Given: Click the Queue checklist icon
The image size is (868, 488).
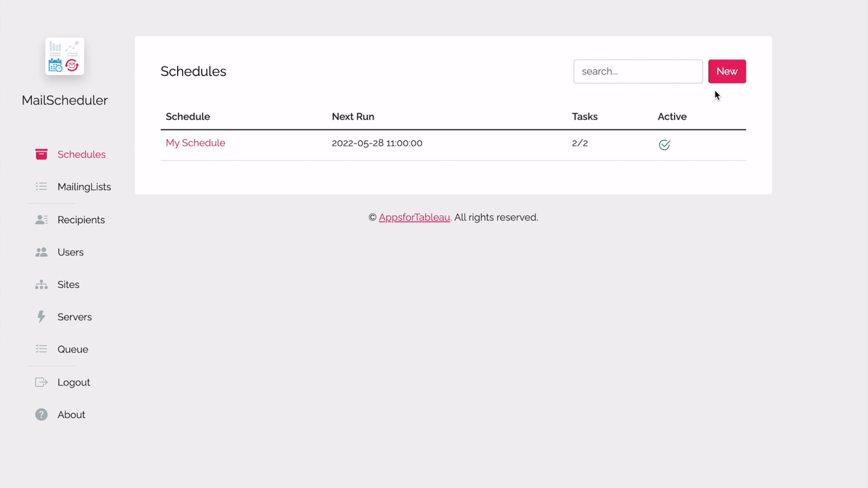Looking at the screenshot, I should (41, 349).
